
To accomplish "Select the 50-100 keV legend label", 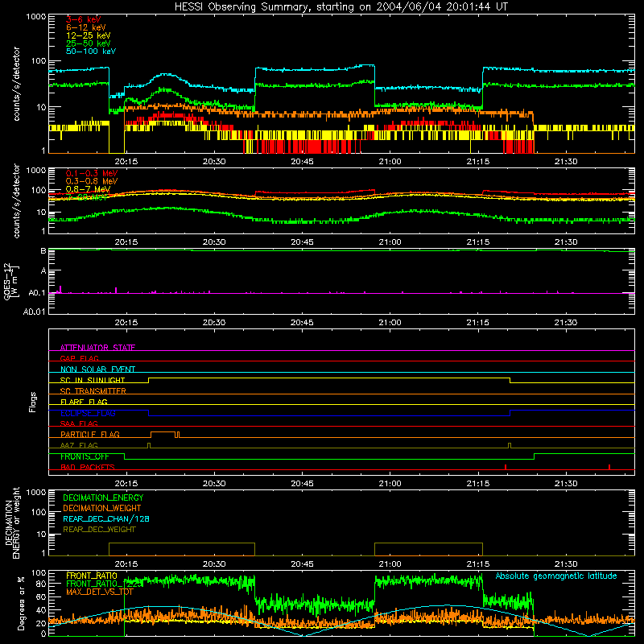I will [x=91, y=52].
